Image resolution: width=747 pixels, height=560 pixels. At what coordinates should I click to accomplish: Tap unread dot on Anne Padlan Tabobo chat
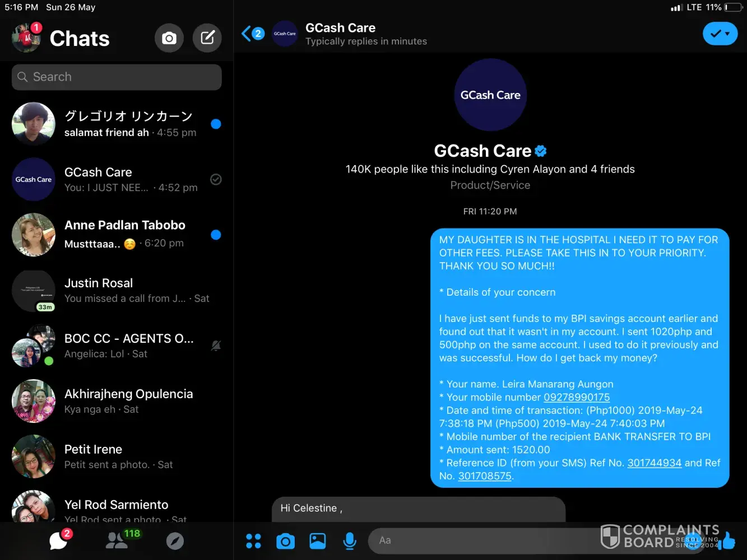[x=216, y=235]
